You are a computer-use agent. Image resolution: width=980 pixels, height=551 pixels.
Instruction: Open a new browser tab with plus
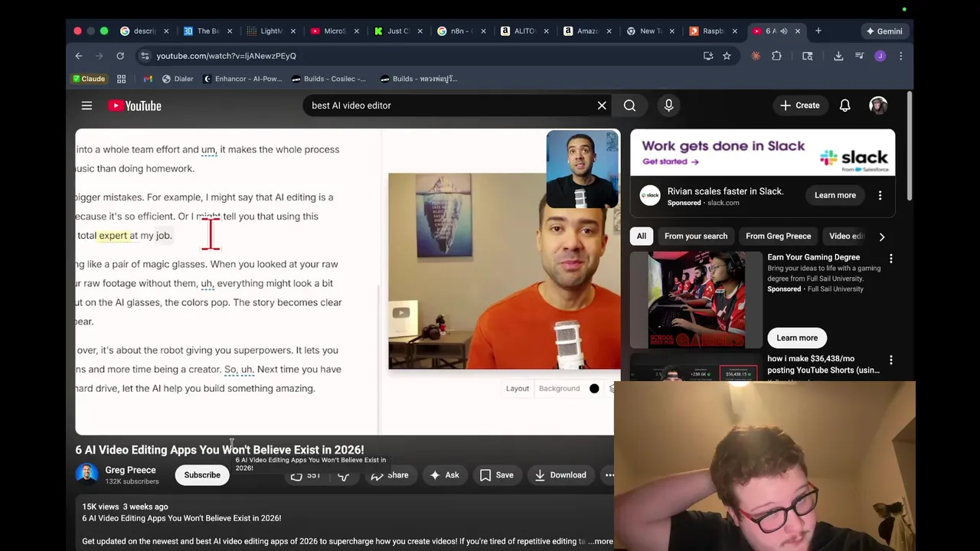[818, 31]
